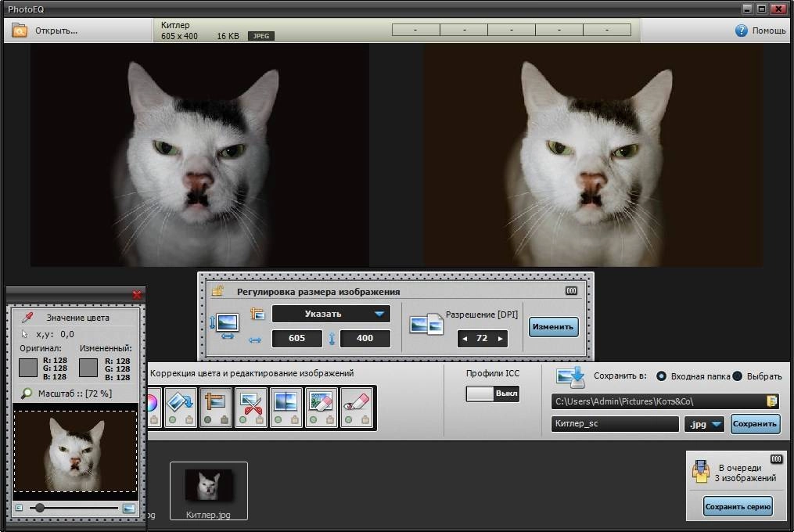Click the file name field Китлер_sc
Image resolution: width=794 pixels, height=532 pixels.
[x=615, y=423]
